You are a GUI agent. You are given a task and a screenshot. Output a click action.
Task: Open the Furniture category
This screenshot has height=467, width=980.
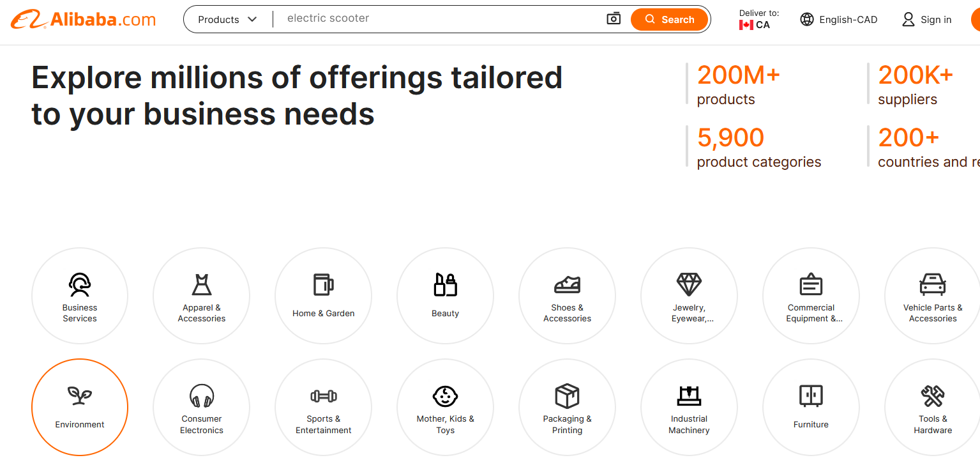click(x=811, y=407)
